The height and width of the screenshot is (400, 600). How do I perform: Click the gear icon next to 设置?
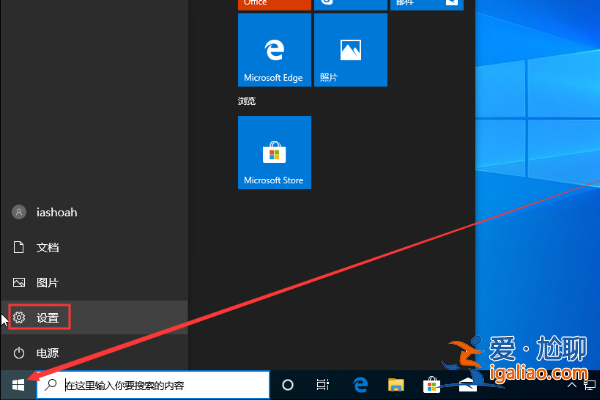point(19,317)
